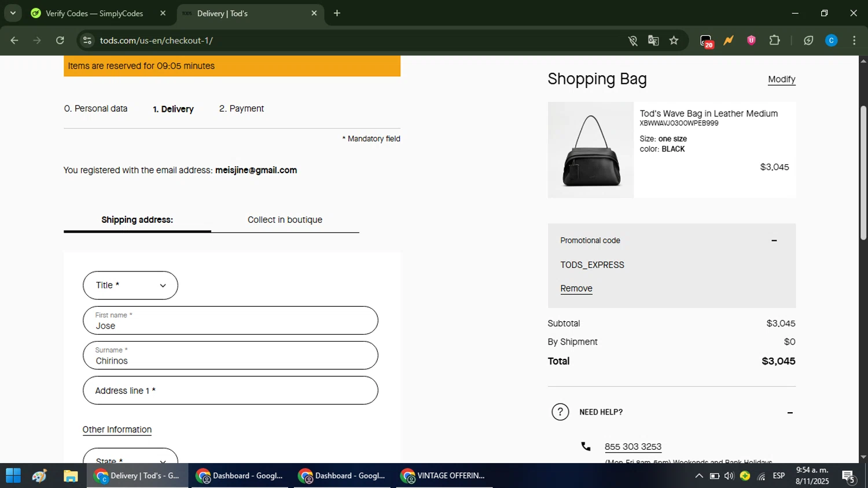
Task: Switch ESP keyboard language indicator
Action: point(779,476)
